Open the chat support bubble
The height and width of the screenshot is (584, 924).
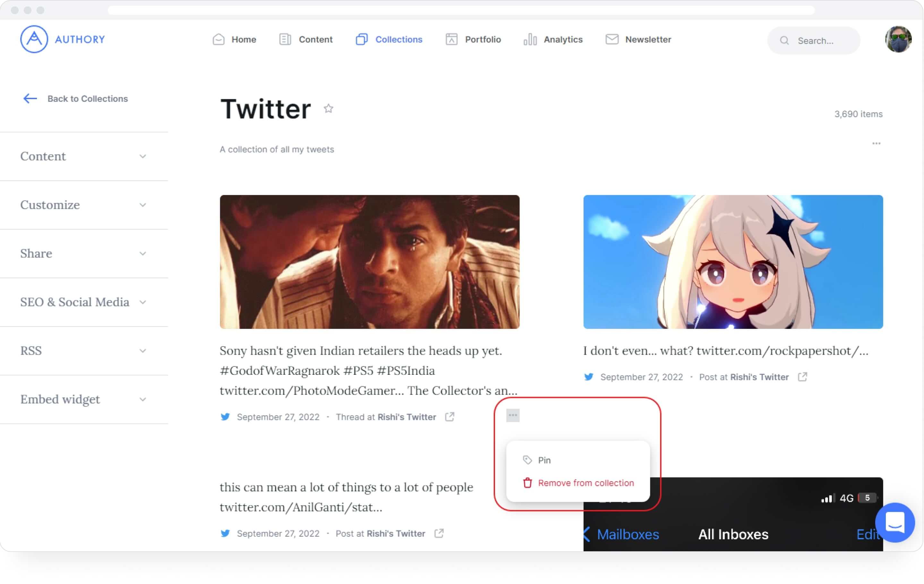(895, 523)
